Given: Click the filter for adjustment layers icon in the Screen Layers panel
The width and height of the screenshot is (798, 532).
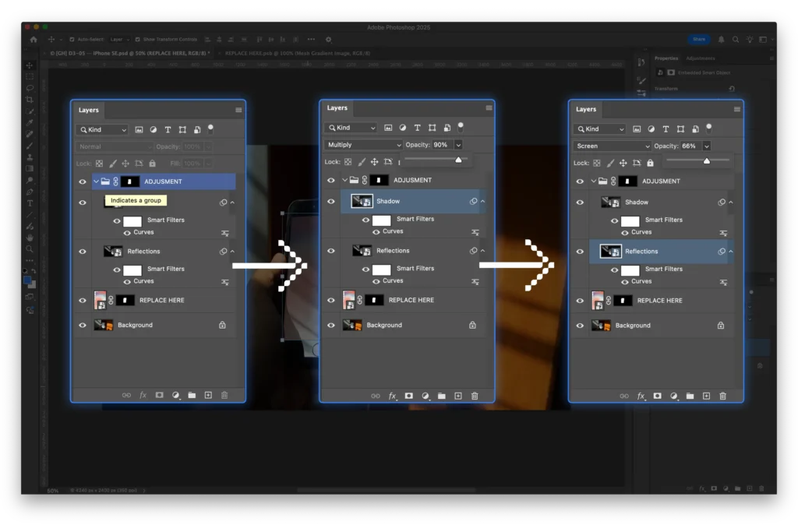Looking at the screenshot, I should click(x=651, y=129).
